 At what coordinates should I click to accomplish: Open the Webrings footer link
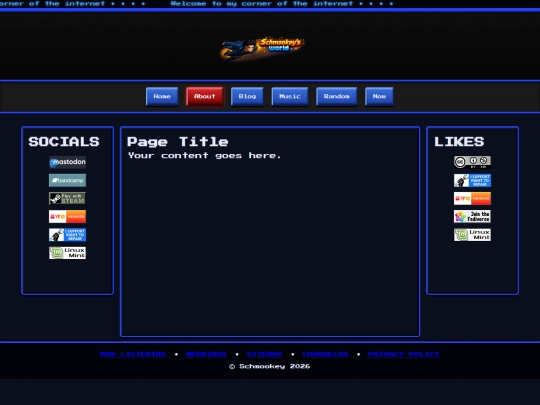(x=206, y=354)
